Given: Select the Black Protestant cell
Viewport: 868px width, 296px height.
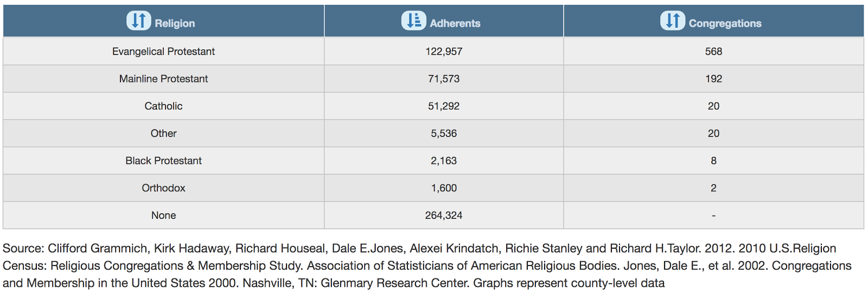Looking at the screenshot, I should tap(163, 161).
